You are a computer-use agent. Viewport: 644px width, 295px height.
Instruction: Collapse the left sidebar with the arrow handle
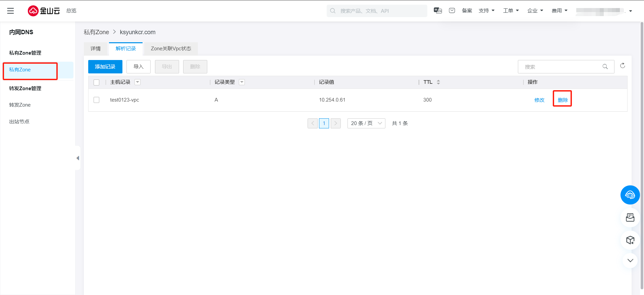[x=78, y=158]
